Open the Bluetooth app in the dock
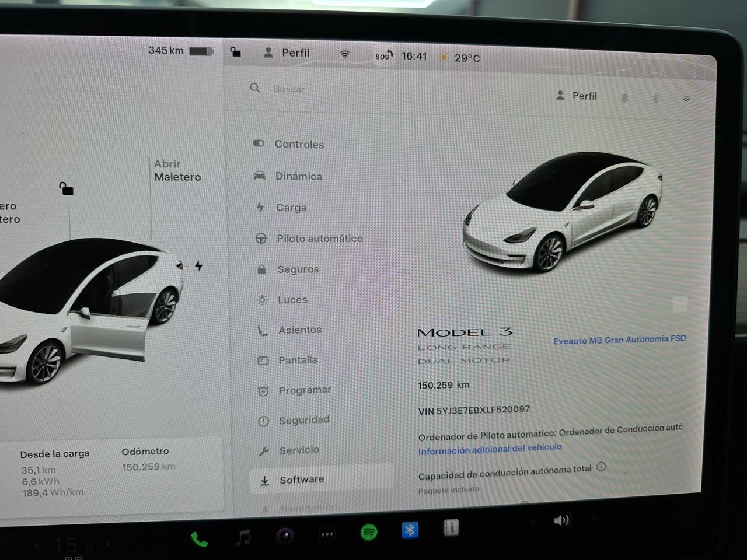 pos(410,530)
